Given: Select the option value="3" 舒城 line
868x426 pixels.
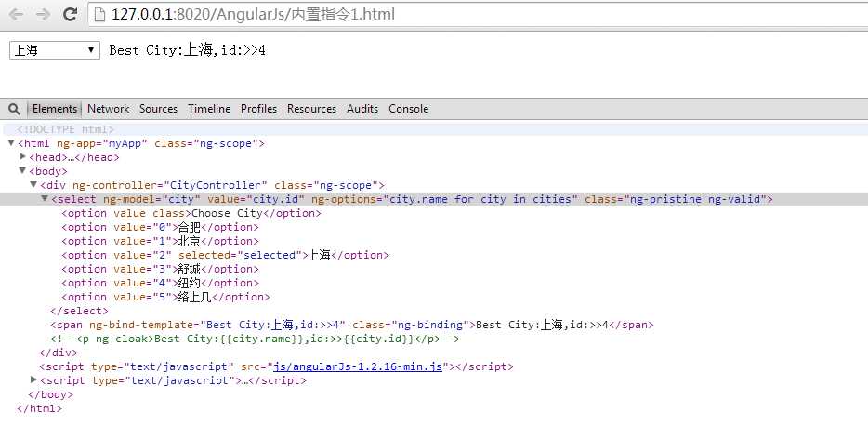Looking at the screenshot, I should [160, 269].
